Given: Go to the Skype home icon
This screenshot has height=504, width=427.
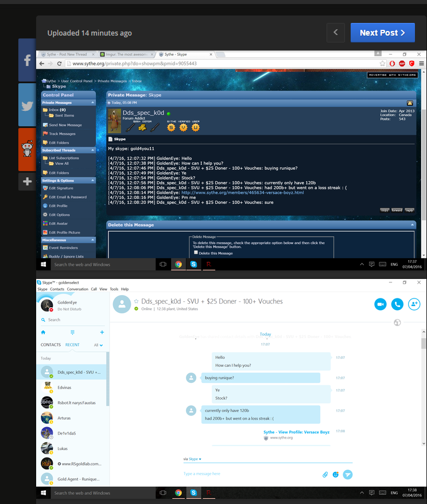Looking at the screenshot, I should tap(44, 332).
